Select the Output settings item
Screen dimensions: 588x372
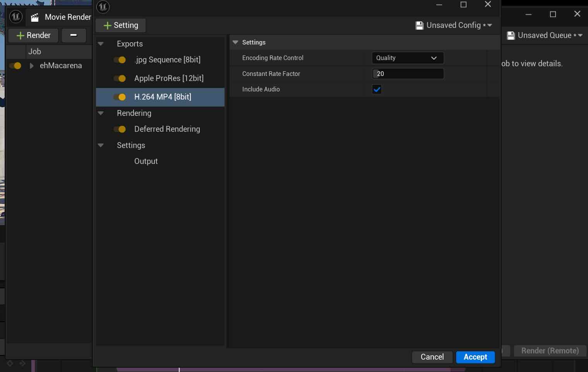coord(146,161)
